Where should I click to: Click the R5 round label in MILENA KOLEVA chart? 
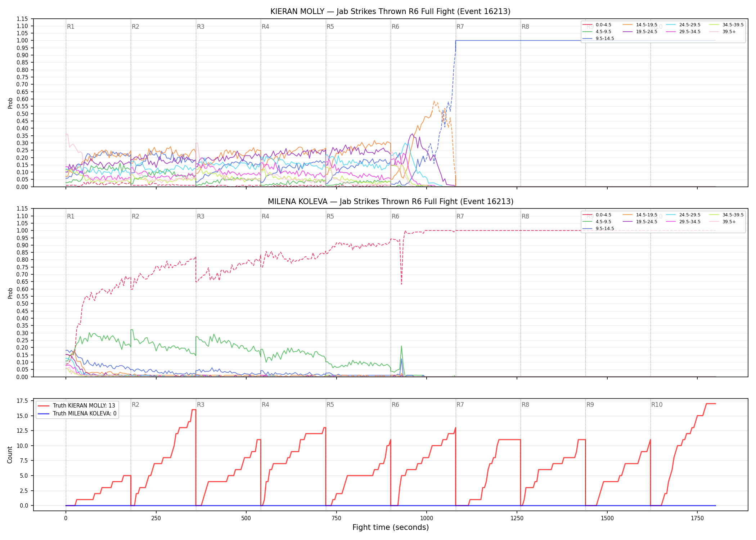(x=330, y=216)
